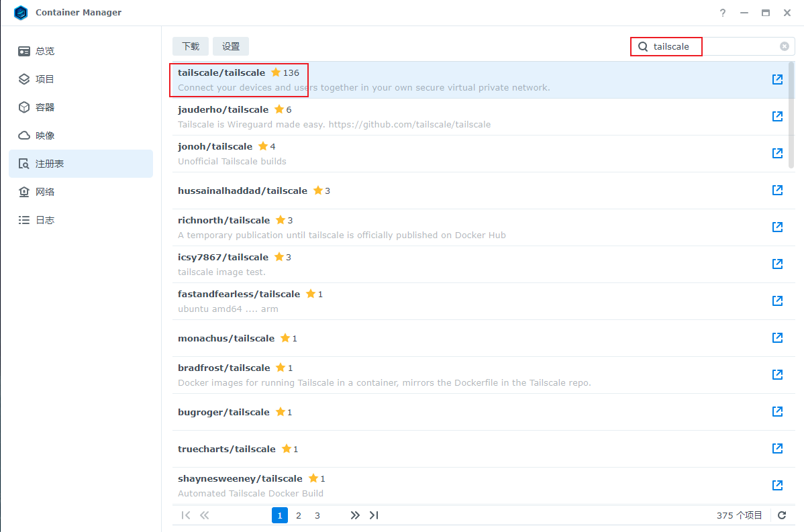Click the 375 个项目 item count
The height and width of the screenshot is (532, 804).
(740, 516)
